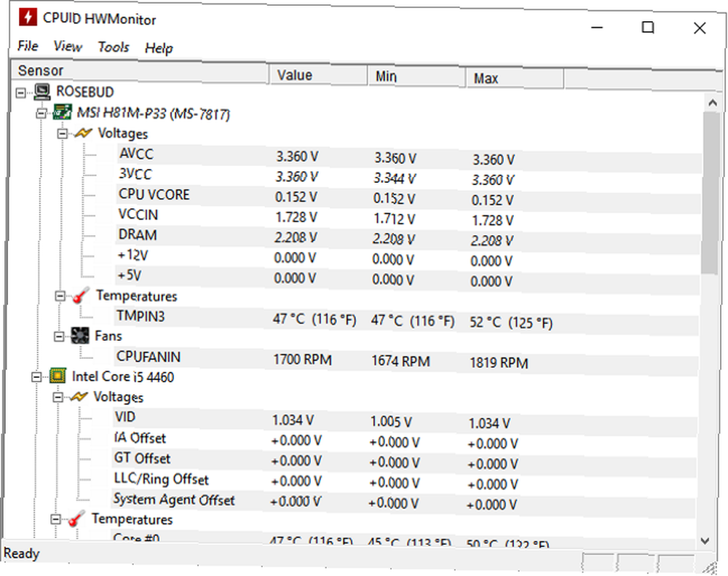Minimize the HWMonitor window

597,28
